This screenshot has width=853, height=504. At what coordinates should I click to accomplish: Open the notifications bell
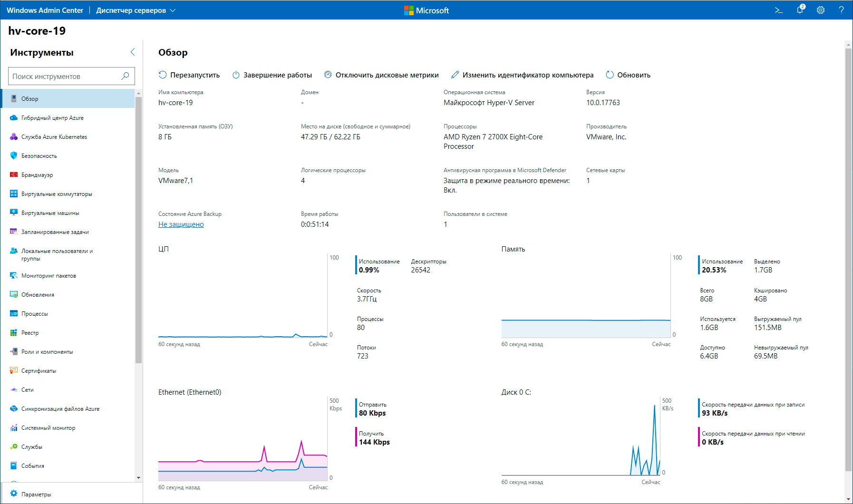coord(800,10)
